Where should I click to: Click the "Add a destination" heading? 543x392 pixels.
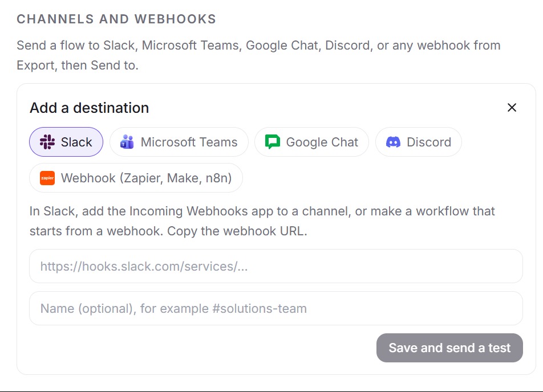90,108
